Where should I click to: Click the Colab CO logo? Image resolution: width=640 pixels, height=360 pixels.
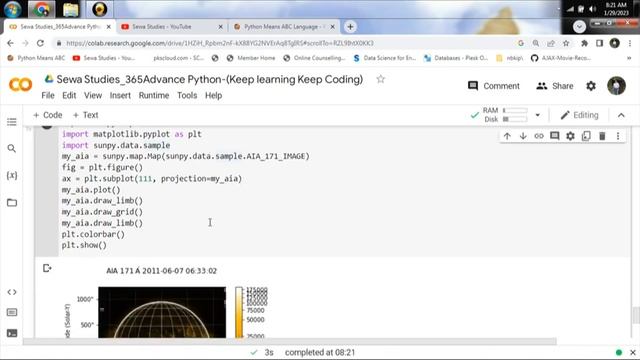[x=20, y=85]
